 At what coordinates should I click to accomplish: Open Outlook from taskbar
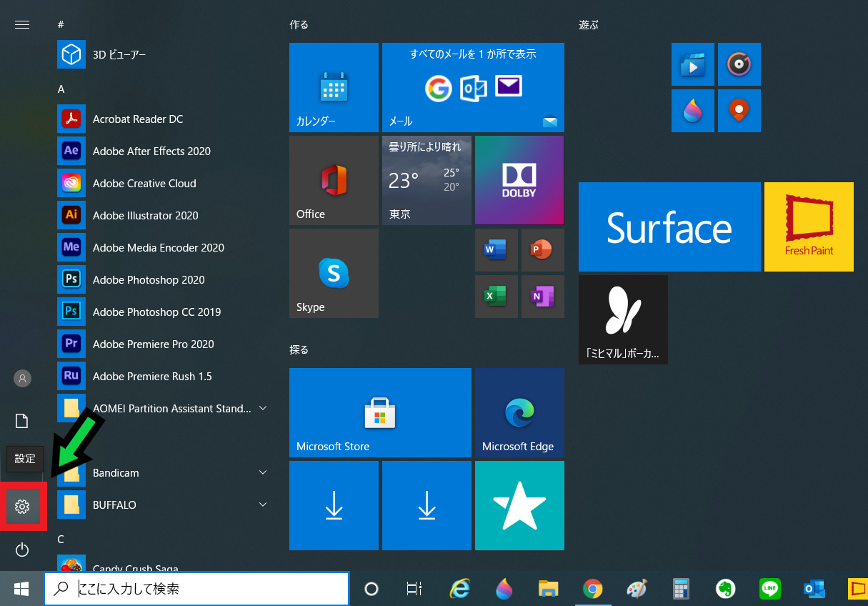(x=814, y=589)
